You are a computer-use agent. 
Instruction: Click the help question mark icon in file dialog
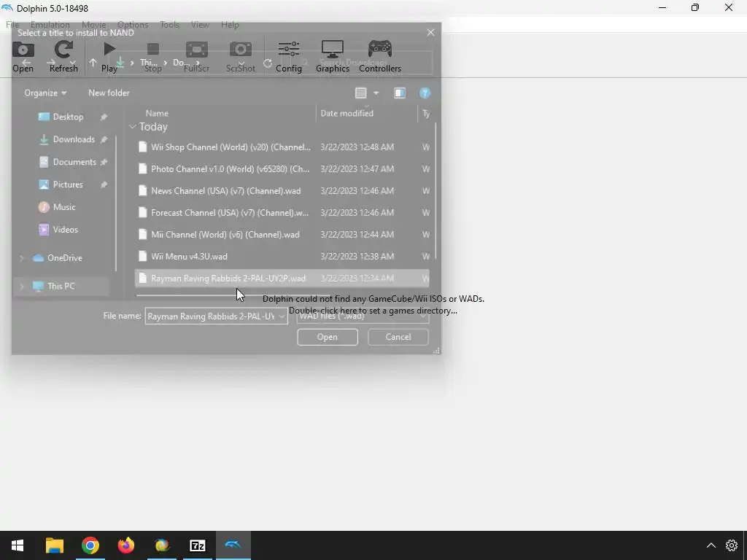pyautogui.click(x=425, y=93)
